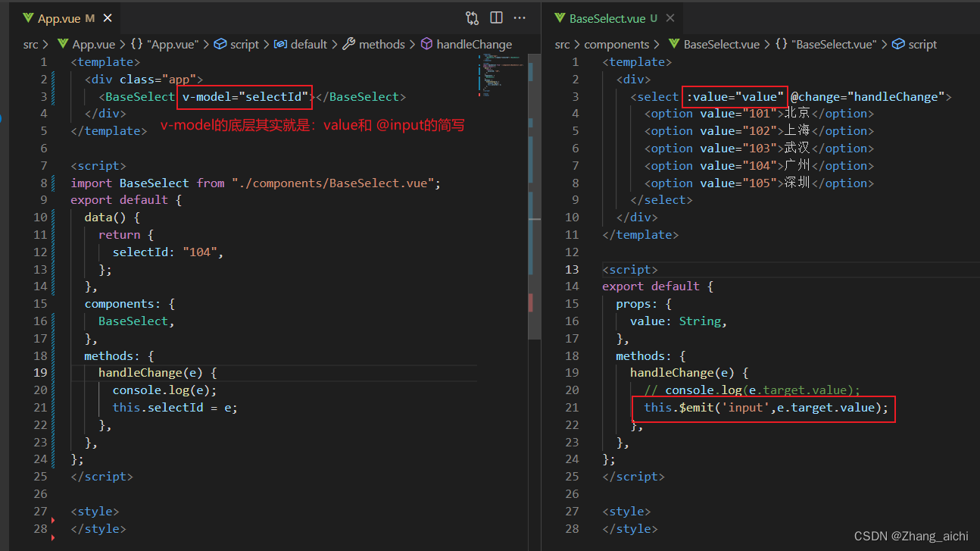The image size is (980, 551).
Task: Switch to the BaseSelect.vue editor tab
Action: point(615,18)
